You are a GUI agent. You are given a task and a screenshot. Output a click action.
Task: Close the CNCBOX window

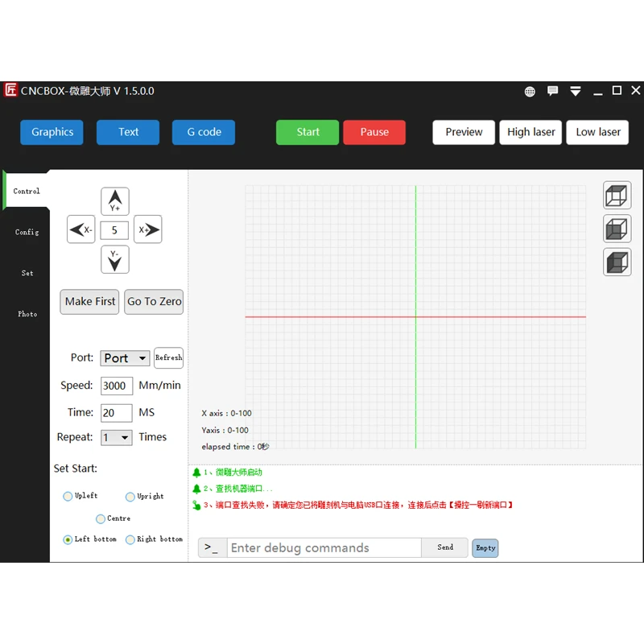(635, 90)
